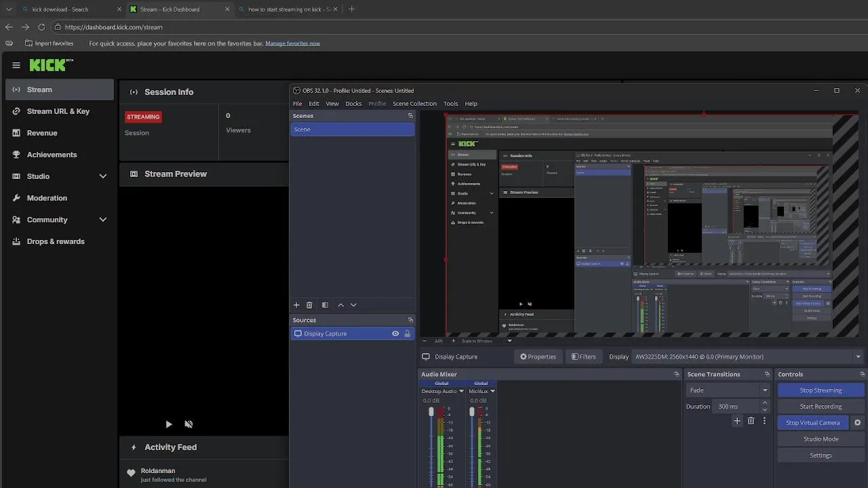Increase transition duration with up arrow

[x=765, y=403]
